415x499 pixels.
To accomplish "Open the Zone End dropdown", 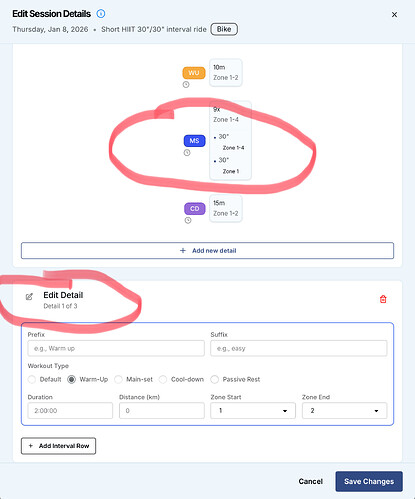I will coord(344,411).
